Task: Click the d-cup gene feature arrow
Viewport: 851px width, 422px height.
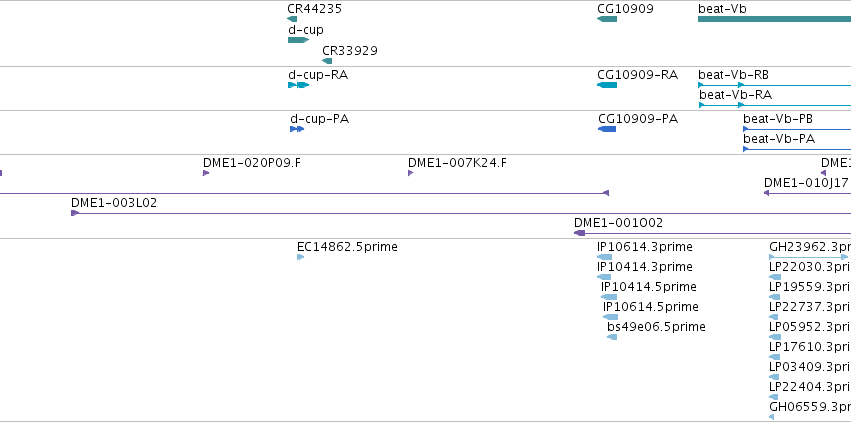Action: [x=299, y=40]
